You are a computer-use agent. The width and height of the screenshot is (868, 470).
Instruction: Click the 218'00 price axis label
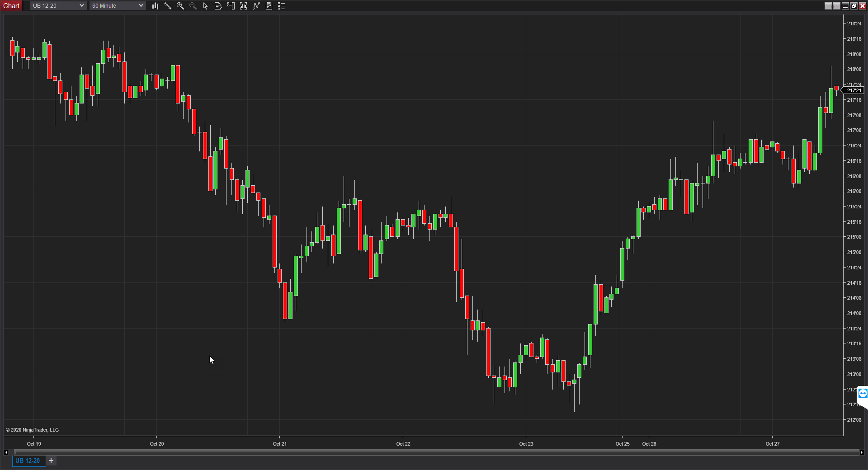click(x=854, y=69)
